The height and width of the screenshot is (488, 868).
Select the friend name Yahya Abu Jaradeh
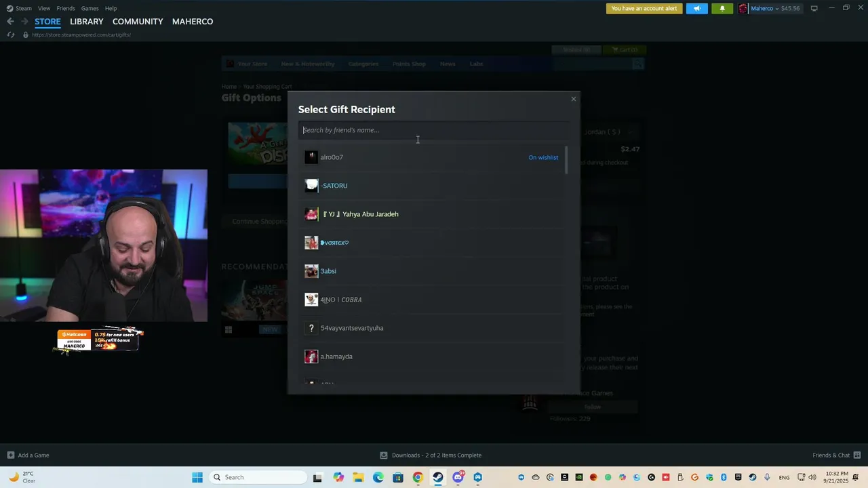370,214
